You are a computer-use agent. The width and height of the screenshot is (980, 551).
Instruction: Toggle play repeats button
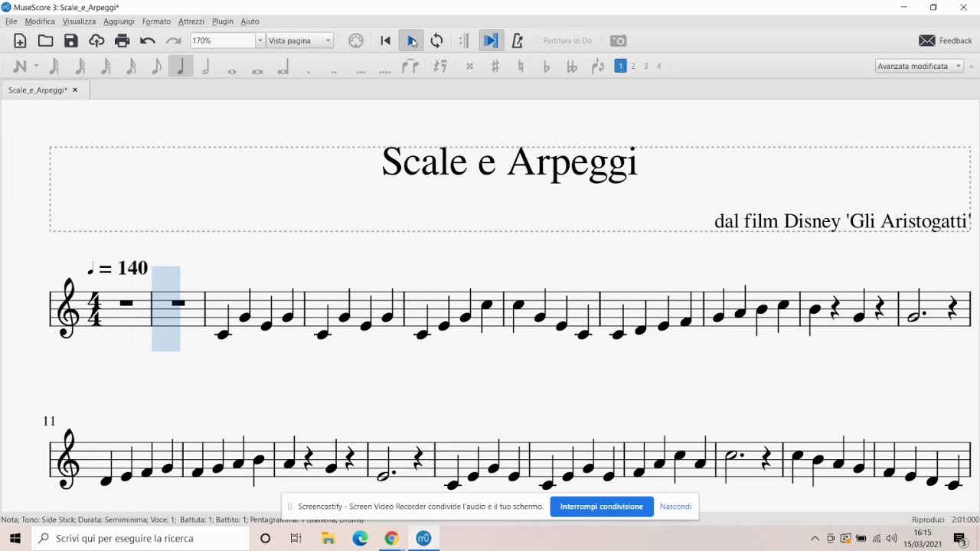[464, 41]
